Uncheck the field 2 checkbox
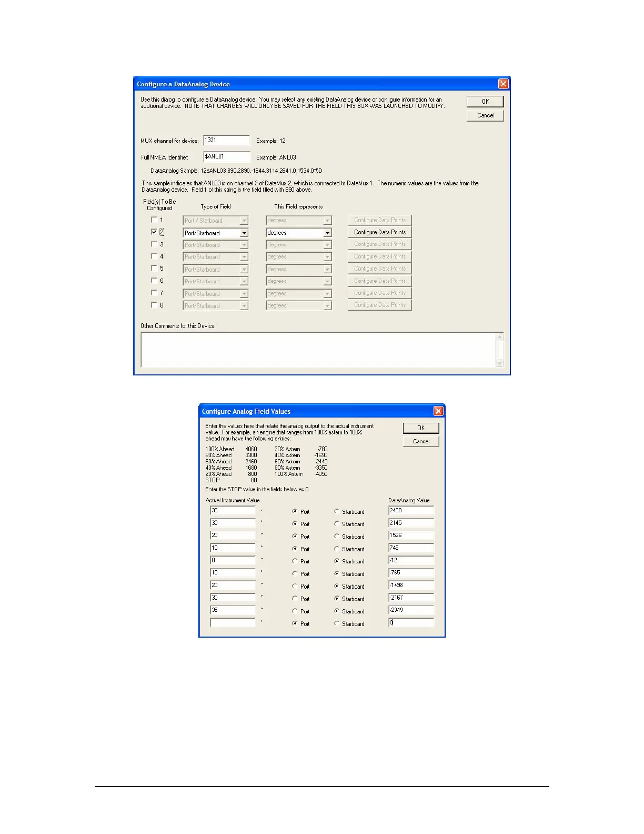 pyautogui.click(x=154, y=232)
